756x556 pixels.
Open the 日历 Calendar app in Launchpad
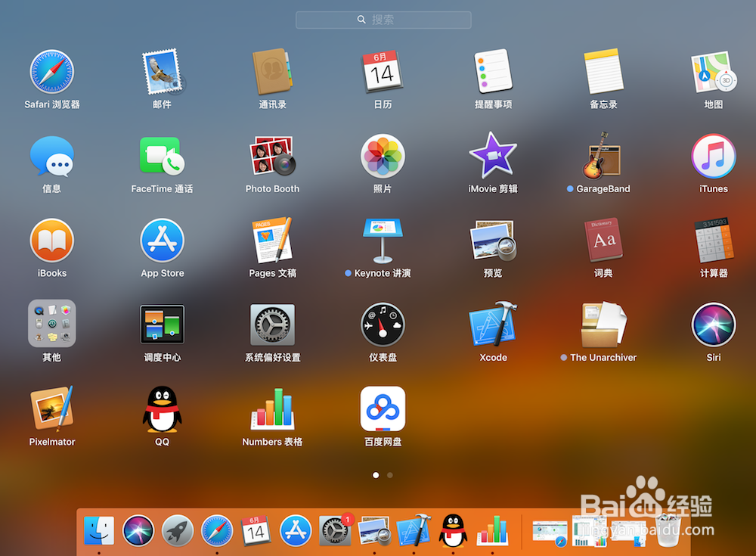click(383, 72)
